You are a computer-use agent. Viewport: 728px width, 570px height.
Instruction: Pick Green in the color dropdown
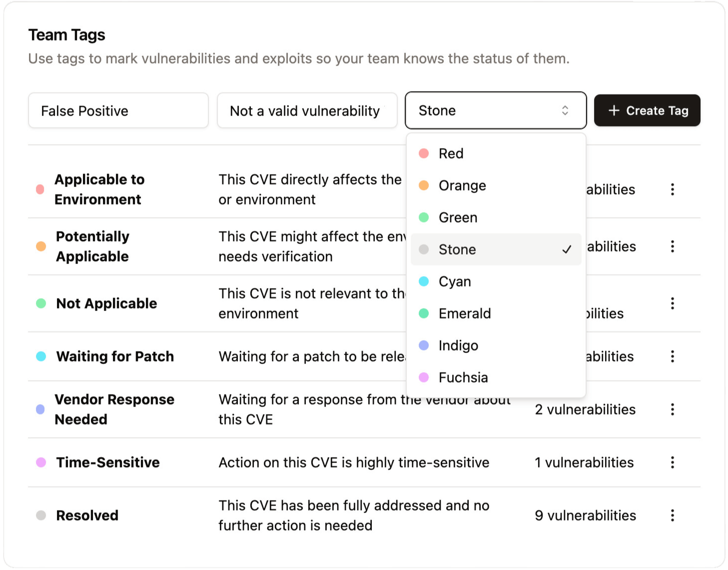coord(458,217)
